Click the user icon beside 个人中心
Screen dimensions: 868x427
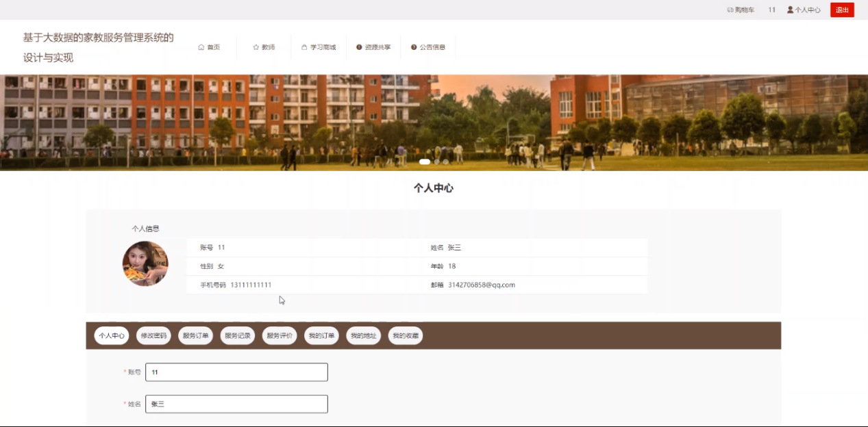pos(790,10)
